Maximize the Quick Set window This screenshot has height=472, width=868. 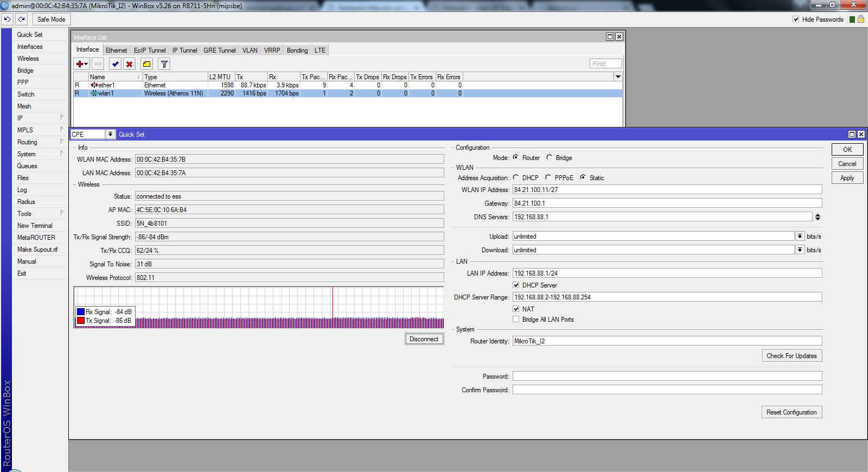(852, 134)
